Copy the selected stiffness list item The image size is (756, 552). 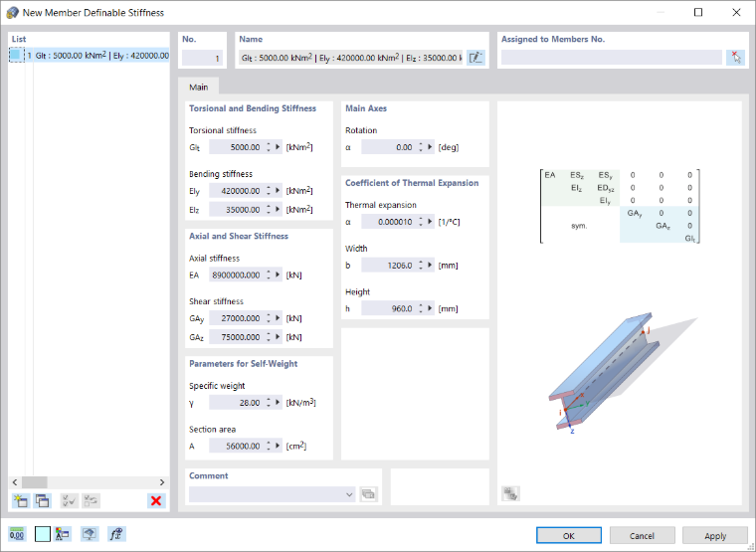43,501
